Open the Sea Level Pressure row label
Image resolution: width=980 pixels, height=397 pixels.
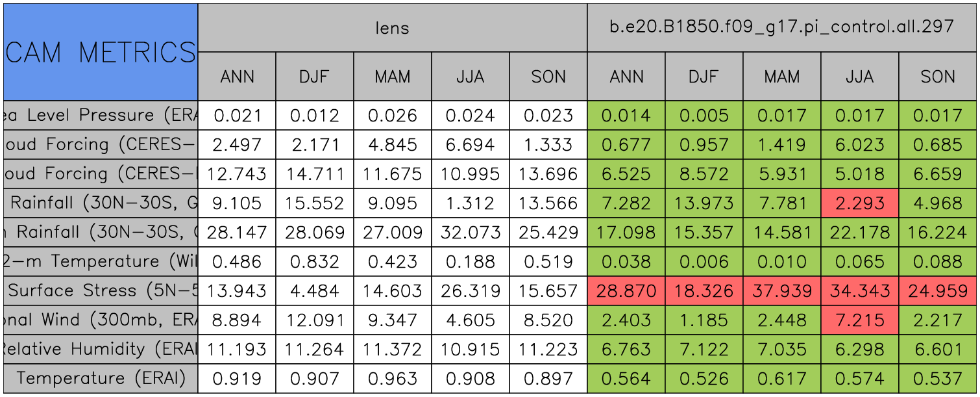pos(101,116)
